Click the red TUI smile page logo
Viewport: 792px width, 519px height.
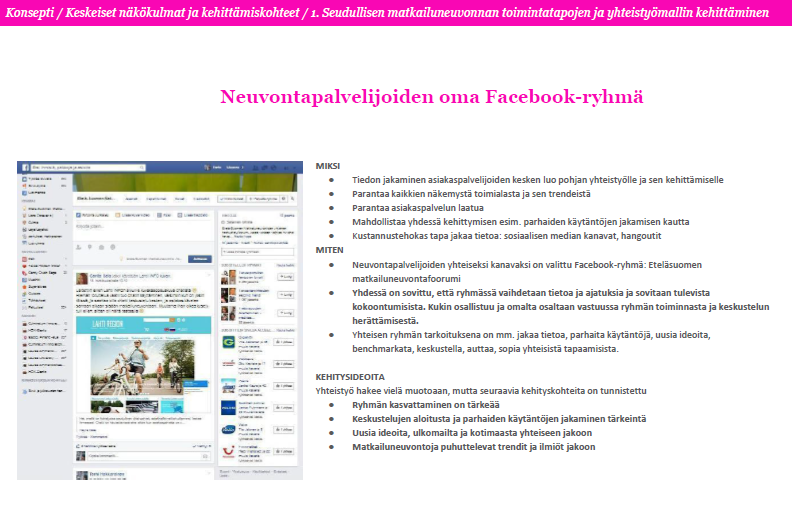(228, 451)
